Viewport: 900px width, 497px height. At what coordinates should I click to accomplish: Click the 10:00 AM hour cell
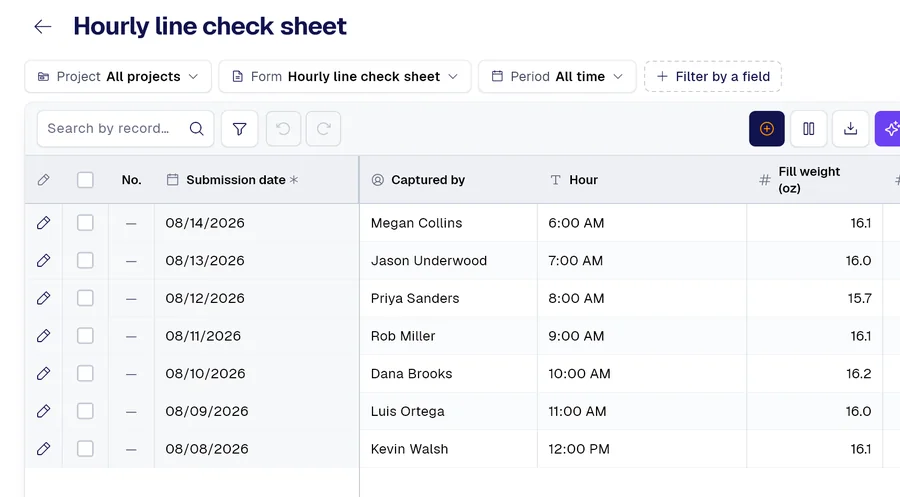(x=642, y=374)
